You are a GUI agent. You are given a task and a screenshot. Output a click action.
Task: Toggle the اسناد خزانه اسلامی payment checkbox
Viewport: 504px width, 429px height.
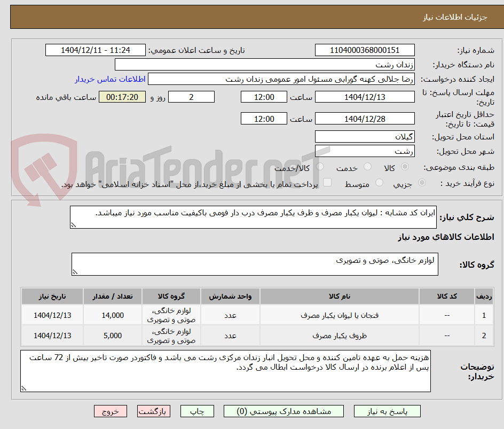pos(327,182)
